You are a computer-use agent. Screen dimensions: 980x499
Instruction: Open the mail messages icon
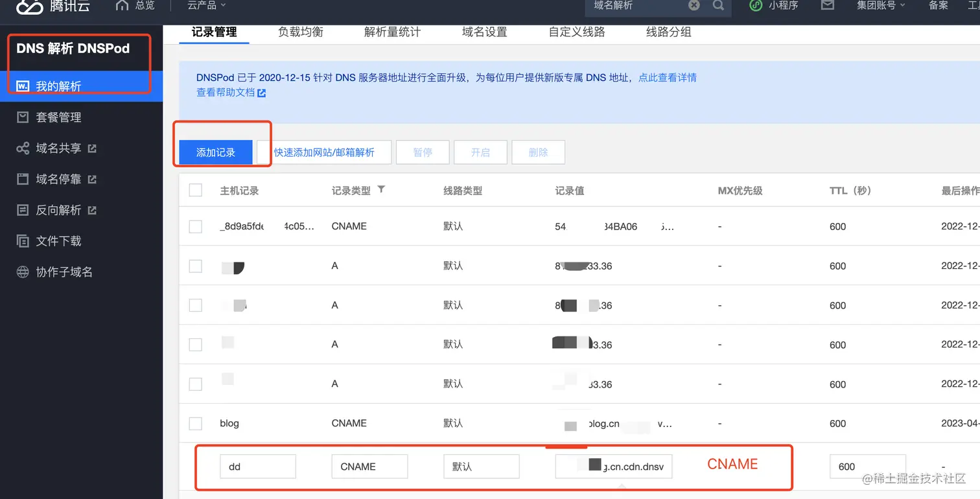click(827, 5)
